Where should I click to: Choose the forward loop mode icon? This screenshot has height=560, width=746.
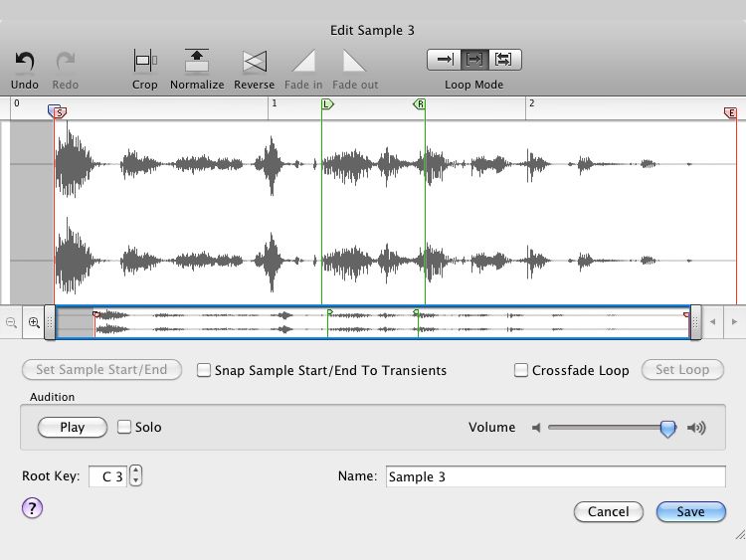click(474, 60)
